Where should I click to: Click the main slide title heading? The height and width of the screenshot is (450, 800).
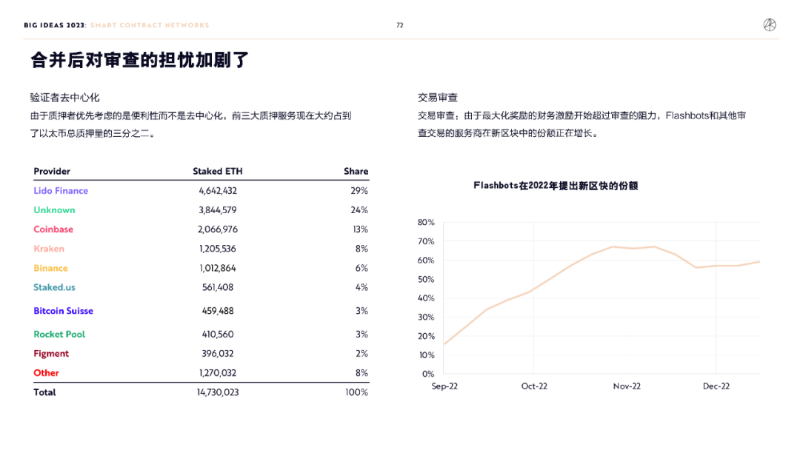click(139, 60)
